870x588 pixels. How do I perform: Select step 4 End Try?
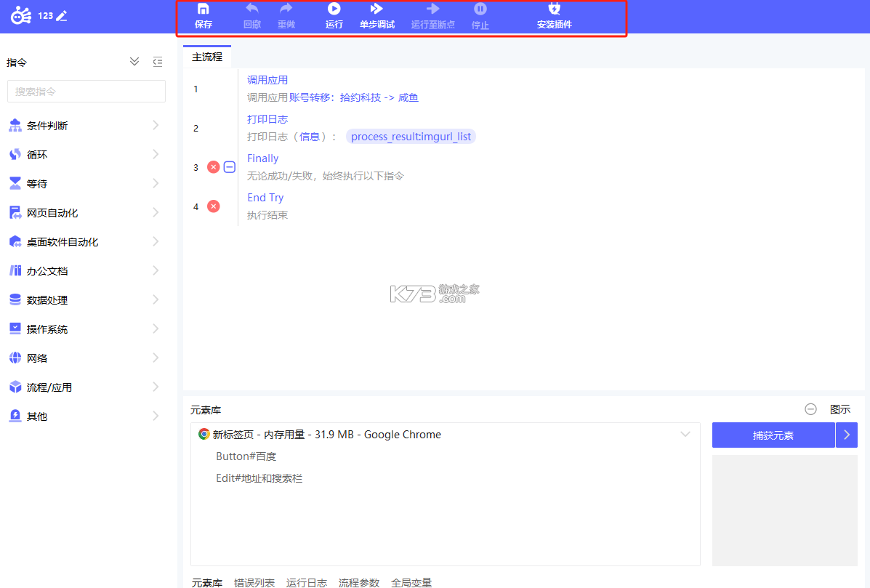click(265, 198)
